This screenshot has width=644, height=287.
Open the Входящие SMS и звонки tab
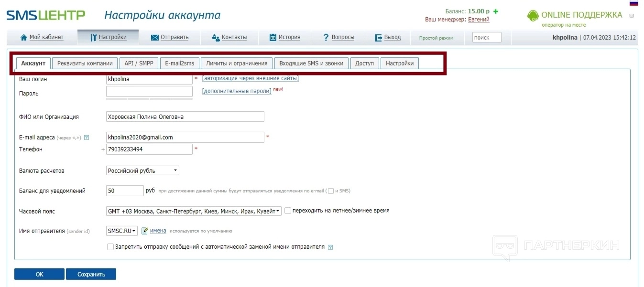(x=311, y=63)
